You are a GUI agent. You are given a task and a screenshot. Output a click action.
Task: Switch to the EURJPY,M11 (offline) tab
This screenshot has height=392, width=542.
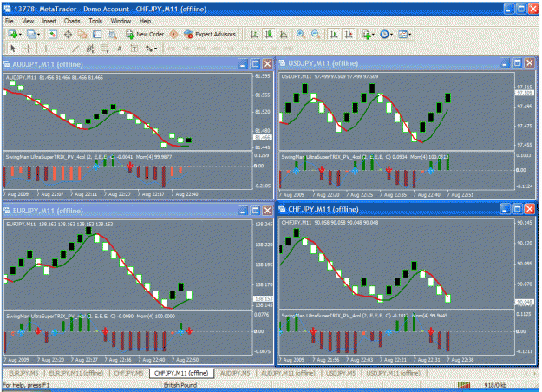tap(76, 373)
